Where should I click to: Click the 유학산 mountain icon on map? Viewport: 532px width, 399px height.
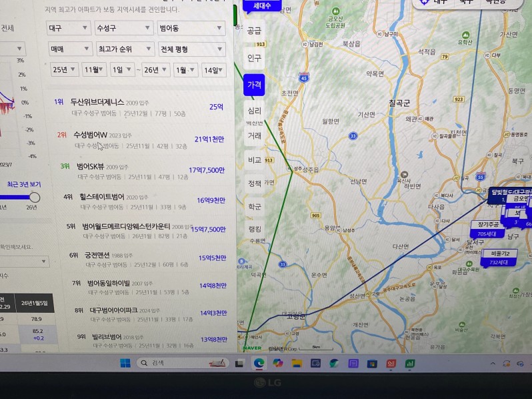tap(465, 35)
